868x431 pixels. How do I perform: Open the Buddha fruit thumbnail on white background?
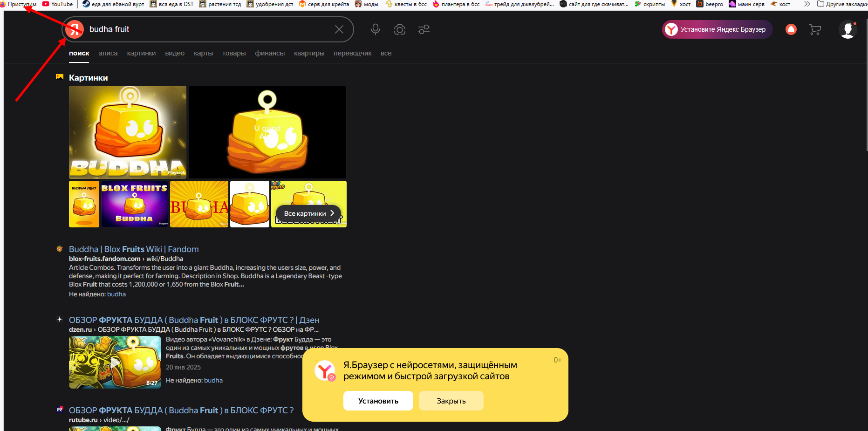coord(250,204)
